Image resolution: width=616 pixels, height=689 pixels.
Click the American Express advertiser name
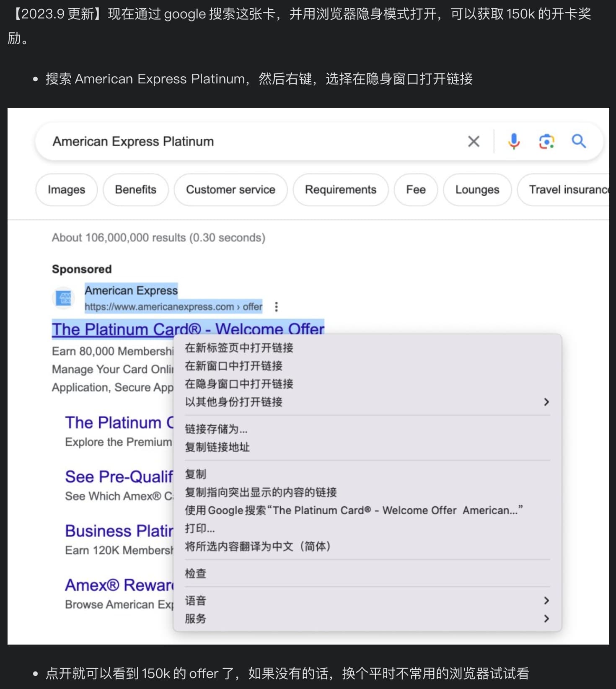tap(131, 290)
